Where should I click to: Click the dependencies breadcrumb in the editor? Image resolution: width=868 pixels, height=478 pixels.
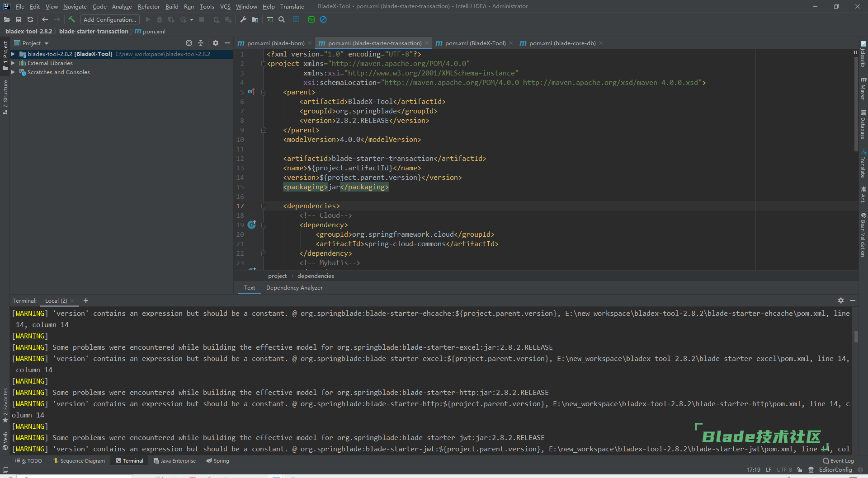pyautogui.click(x=316, y=276)
